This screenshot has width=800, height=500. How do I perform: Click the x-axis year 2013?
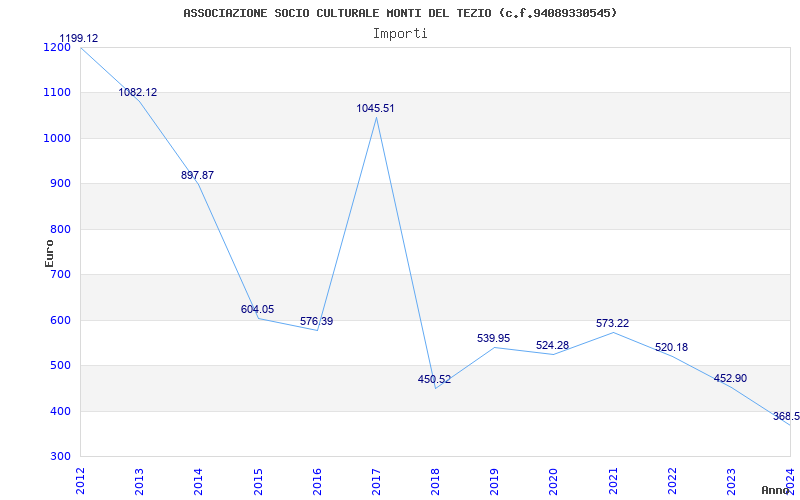click(x=139, y=481)
